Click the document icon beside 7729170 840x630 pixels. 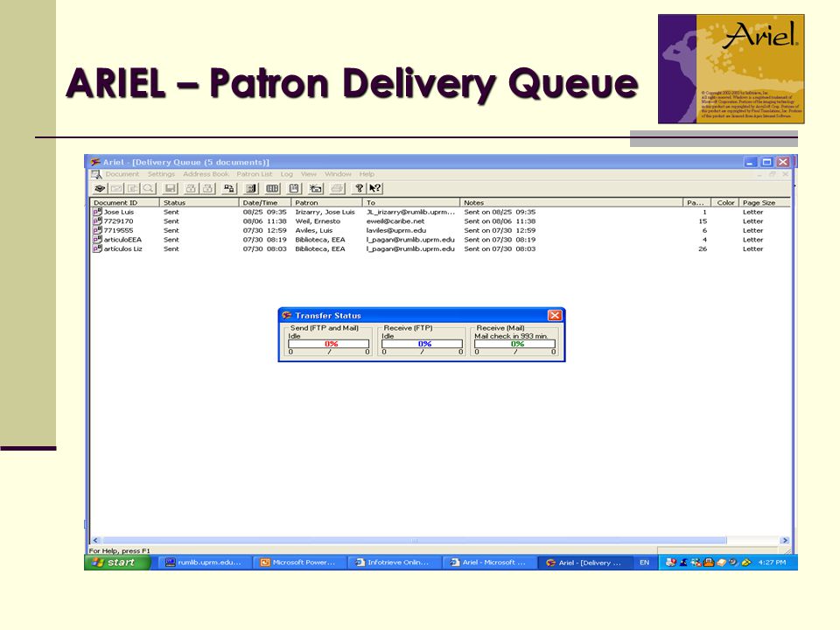click(x=97, y=221)
